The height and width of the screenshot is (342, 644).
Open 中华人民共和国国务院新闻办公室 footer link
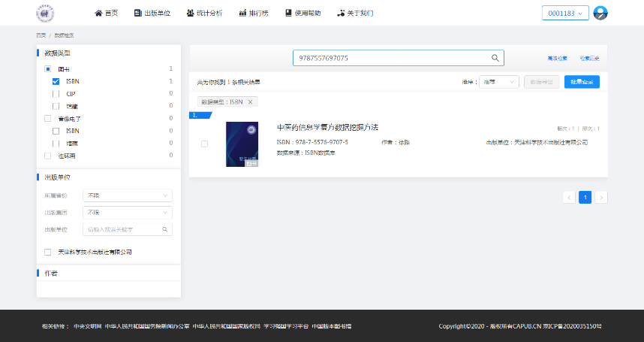147,326
